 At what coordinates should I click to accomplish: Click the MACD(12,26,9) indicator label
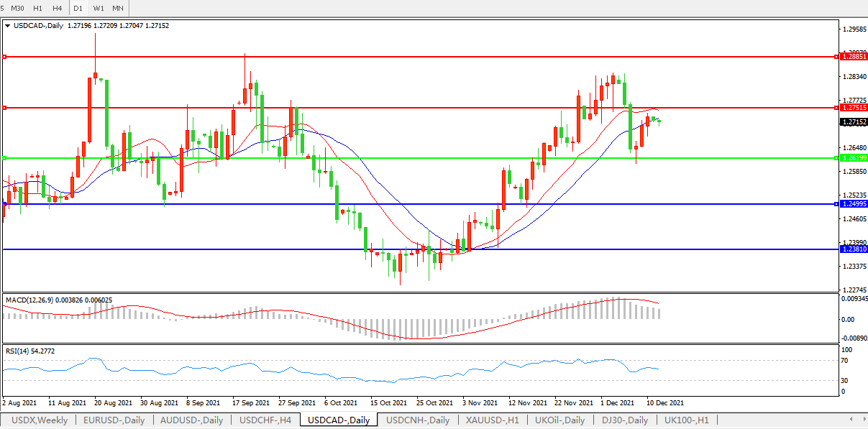click(58, 300)
